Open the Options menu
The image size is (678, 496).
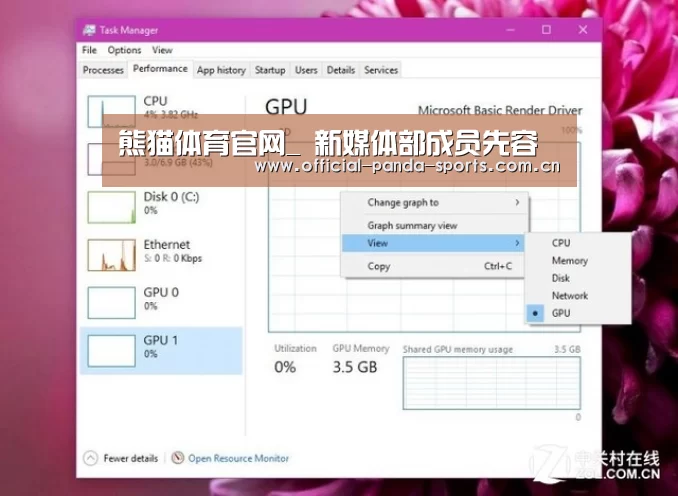pyautogui.click(x=125, y=50)
